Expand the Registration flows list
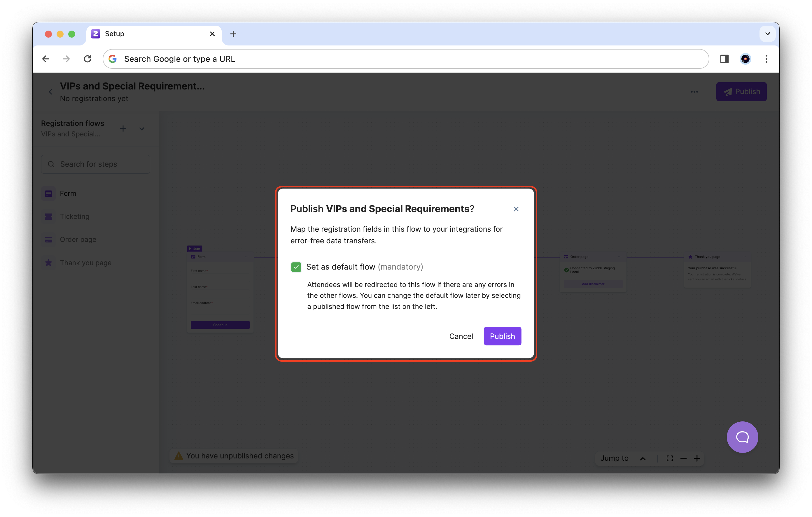Viewport: 812px width, 517px height. (142, 129)
